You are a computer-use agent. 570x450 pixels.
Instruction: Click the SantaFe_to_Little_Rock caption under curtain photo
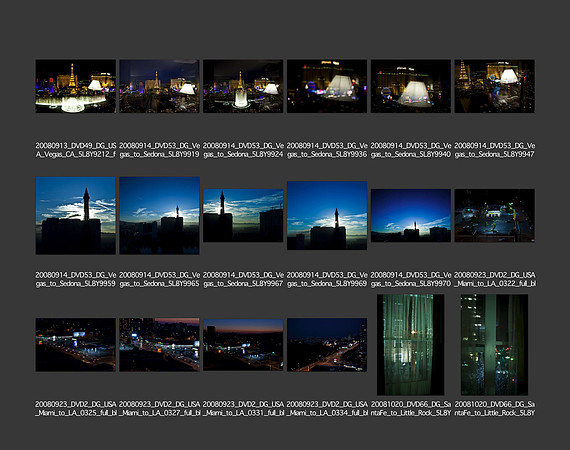[x=411, y=409]
